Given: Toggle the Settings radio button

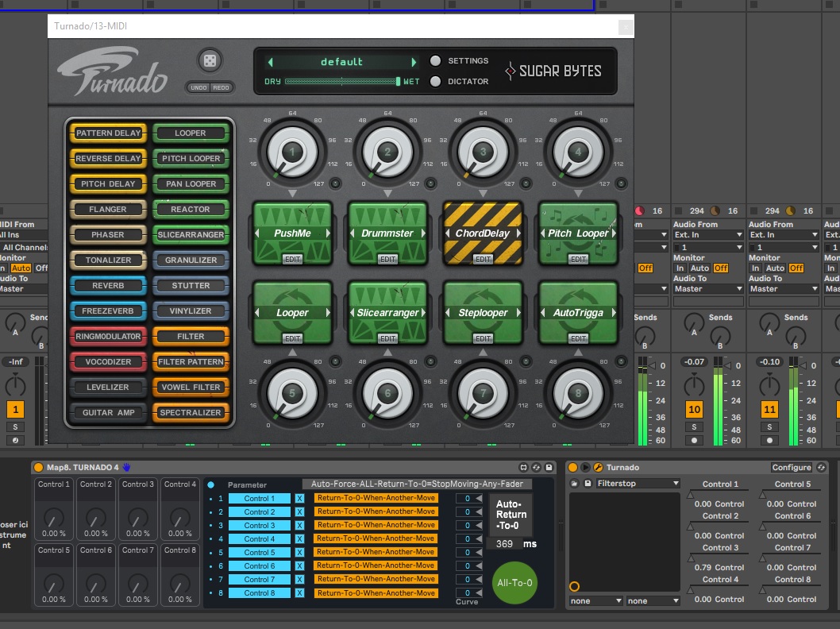Looking at the screenshot, I should (x=435, y=61).
